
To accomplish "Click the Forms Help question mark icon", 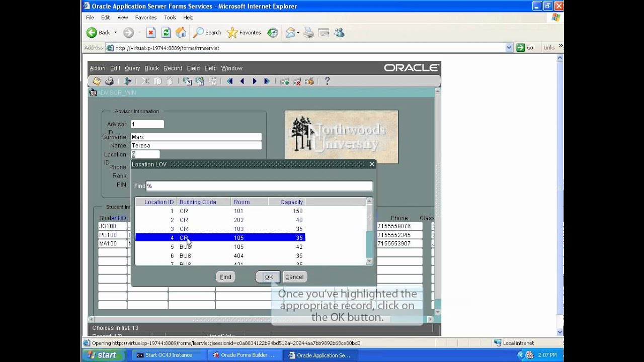I will point(327,81).
